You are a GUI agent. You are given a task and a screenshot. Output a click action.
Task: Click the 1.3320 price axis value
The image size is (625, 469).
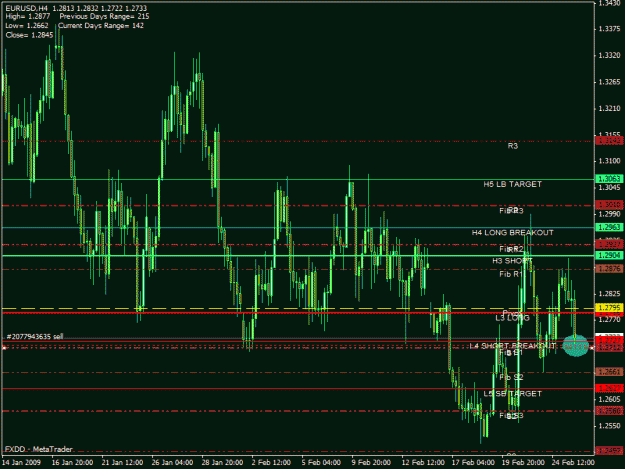point(609,55)
